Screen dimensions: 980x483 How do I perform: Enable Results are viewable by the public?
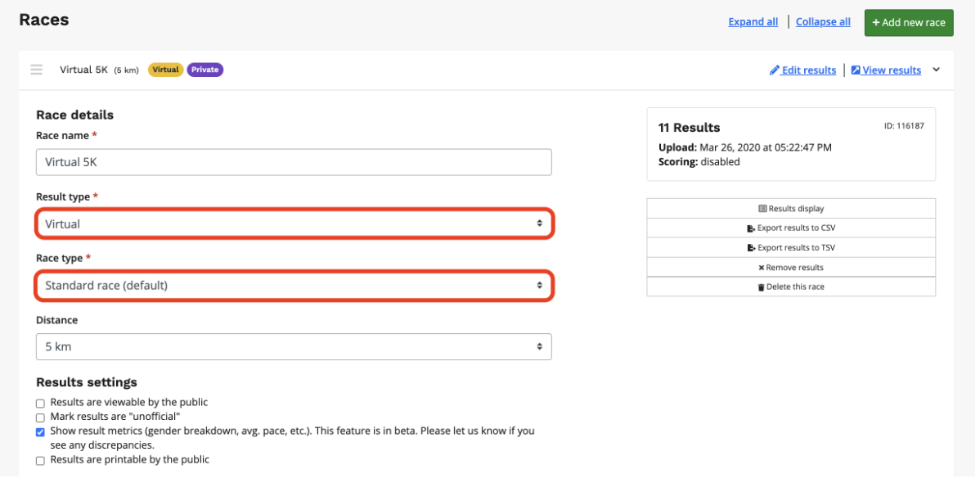40,404
